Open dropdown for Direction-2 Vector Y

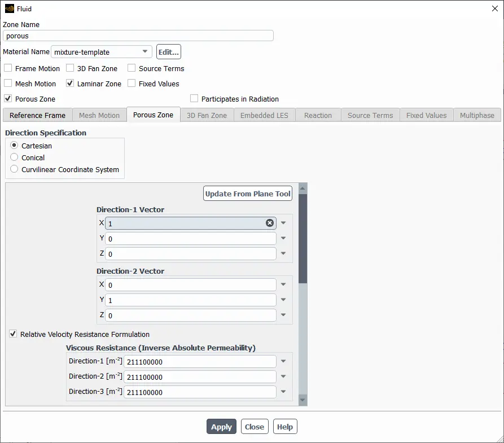pos(283,300)
